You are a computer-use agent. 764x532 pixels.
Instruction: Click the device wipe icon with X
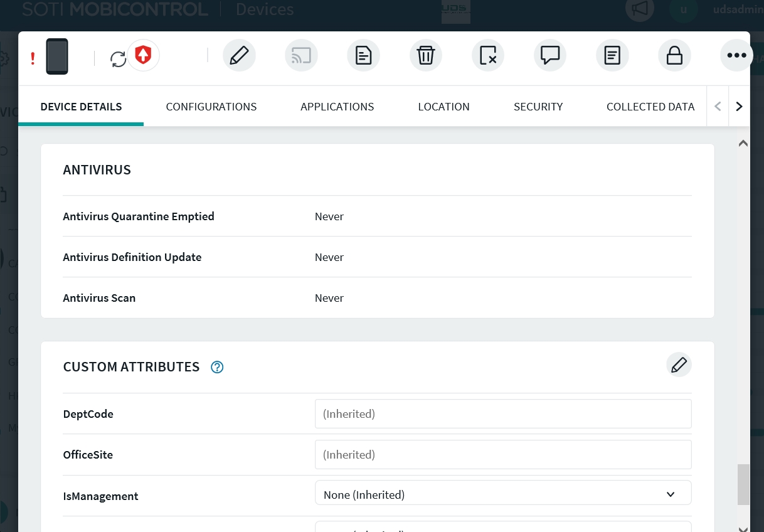(487, 56)
